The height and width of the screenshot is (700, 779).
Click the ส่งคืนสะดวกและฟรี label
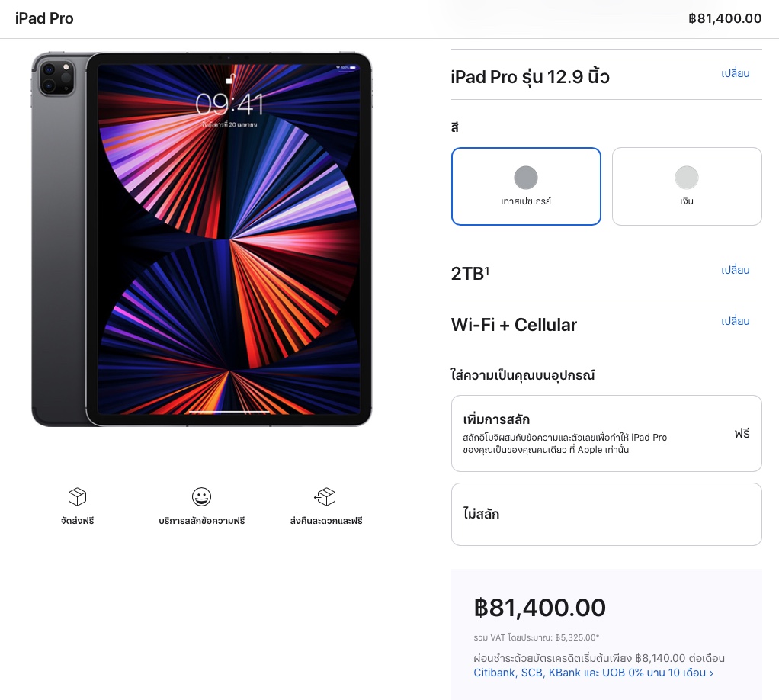pyautogui.click(x=325, y=521)
